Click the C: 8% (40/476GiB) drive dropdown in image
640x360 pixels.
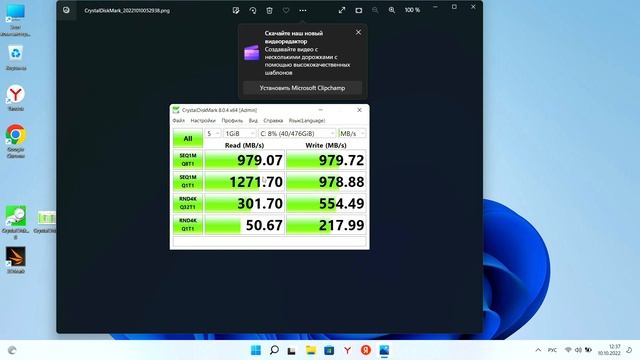pyautogui.click(x=297, y=133)
